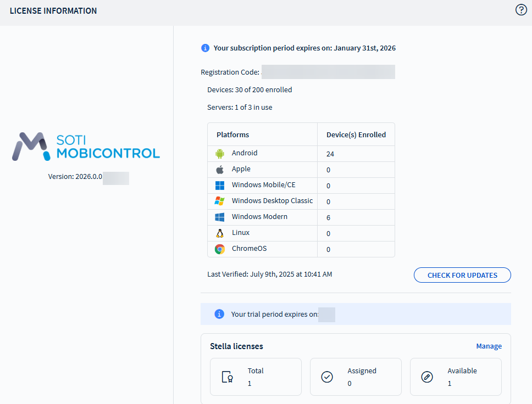Click the trial period info icon
Image resolution: width=532 pixels, height=404 pixels.
coord(219,314)
